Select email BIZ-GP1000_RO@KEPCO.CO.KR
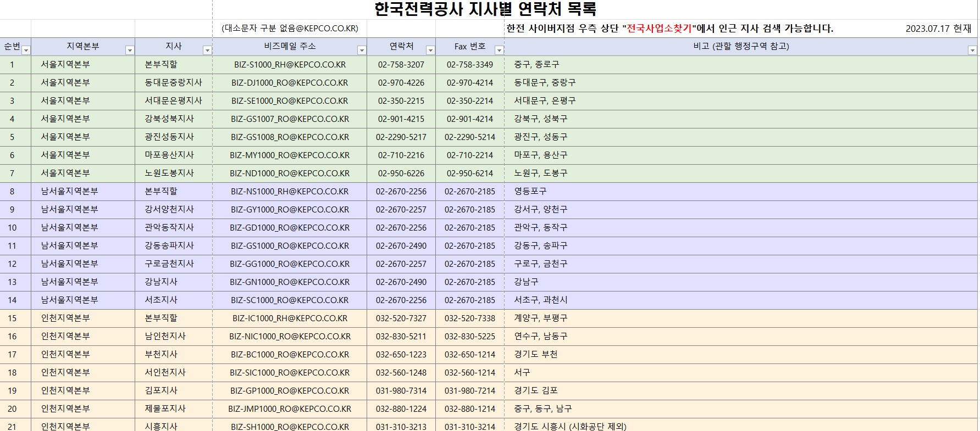The width and height of the screenshot is (980, 431). pyautogui.click(x=290, y=391)
